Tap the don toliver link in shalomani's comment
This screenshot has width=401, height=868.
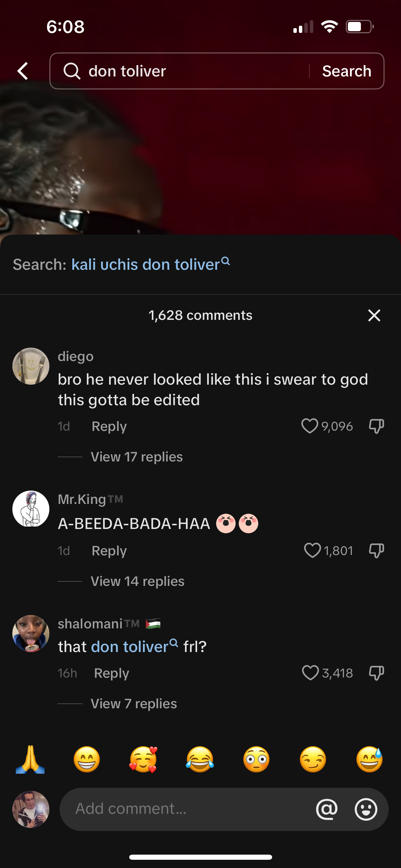tap(134, 647)
